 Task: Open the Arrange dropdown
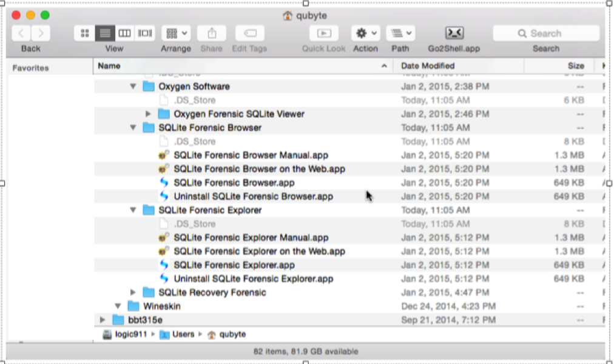click(x=176, y=33)
